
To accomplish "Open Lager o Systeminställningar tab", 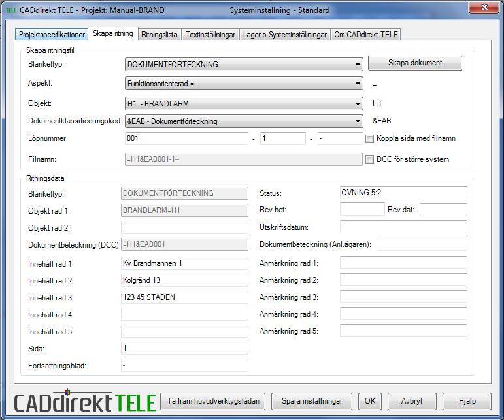I will (x=285, y=35).
